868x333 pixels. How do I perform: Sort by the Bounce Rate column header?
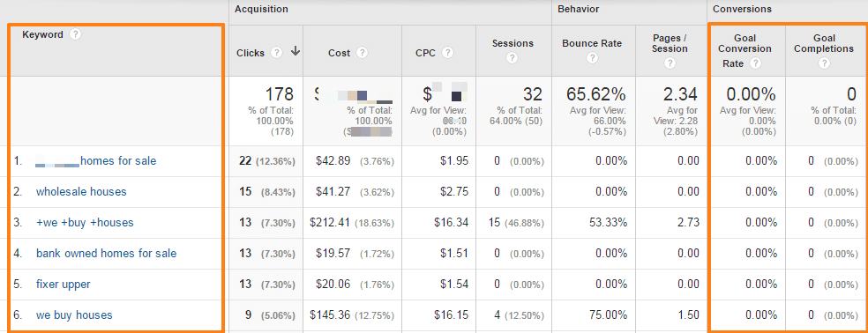tap(592, 42)
